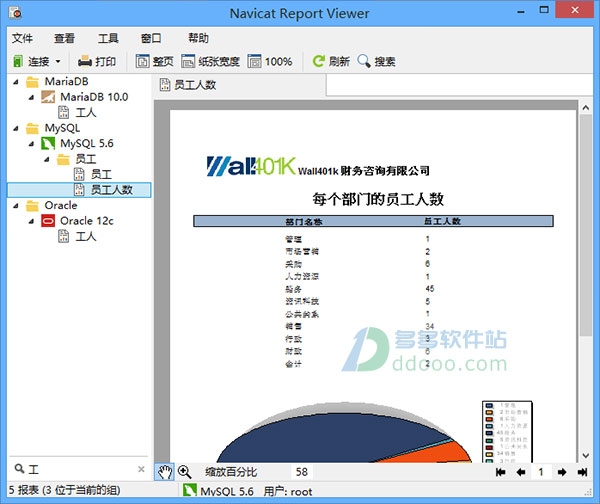Click the page number field
This screenshot has width=600, height=504.
[541, 472]
